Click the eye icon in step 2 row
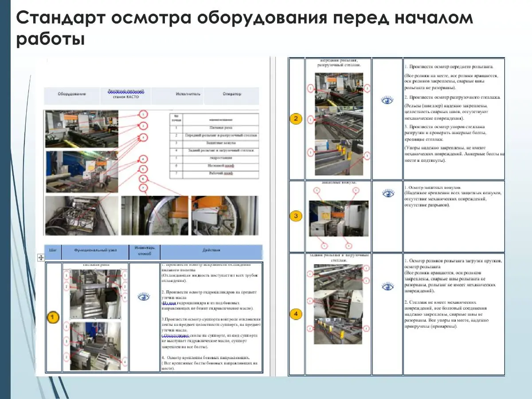532x399 pixels. (x=387, y=101)
